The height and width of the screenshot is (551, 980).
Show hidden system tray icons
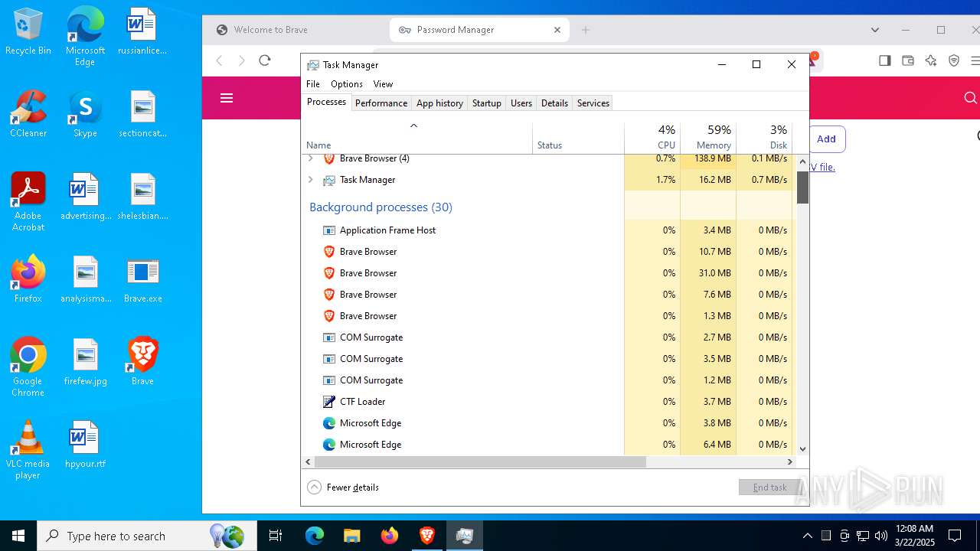coord(808,536)
